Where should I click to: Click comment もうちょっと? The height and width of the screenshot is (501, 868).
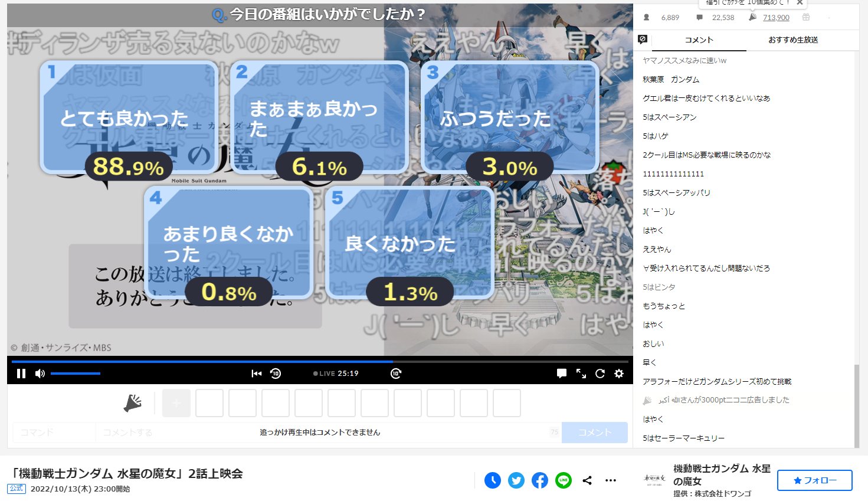664,306
